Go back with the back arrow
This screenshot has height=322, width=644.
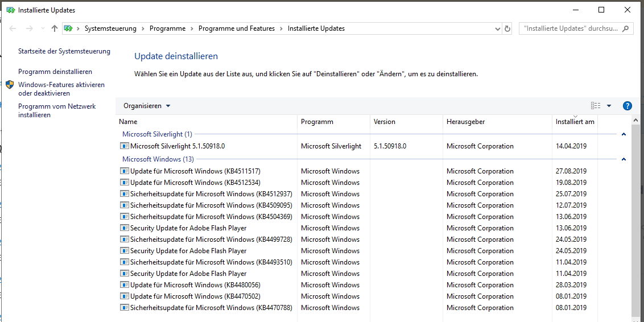13,28
